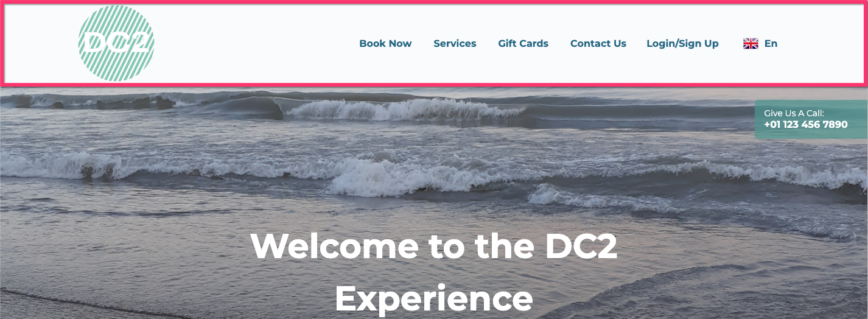This screenshot has height=319, width=868.
Task: Select Gift Cards in the navigation
Action: [x=523, y=44]
